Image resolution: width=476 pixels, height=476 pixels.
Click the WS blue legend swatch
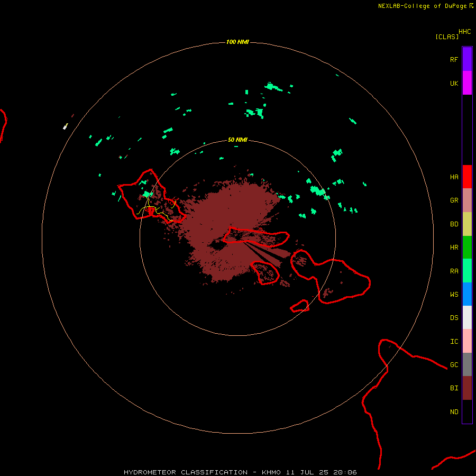click(x=467, y=294)
